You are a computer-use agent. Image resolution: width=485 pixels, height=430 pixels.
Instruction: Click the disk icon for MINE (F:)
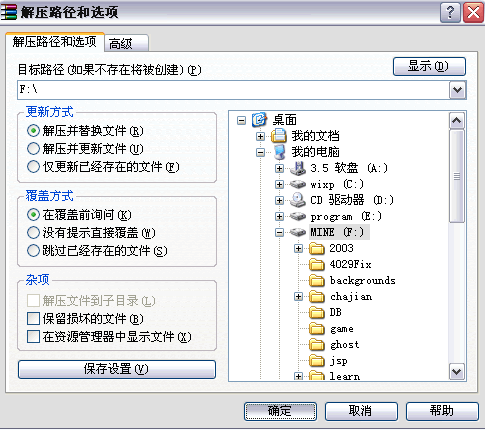coord(298,232)
